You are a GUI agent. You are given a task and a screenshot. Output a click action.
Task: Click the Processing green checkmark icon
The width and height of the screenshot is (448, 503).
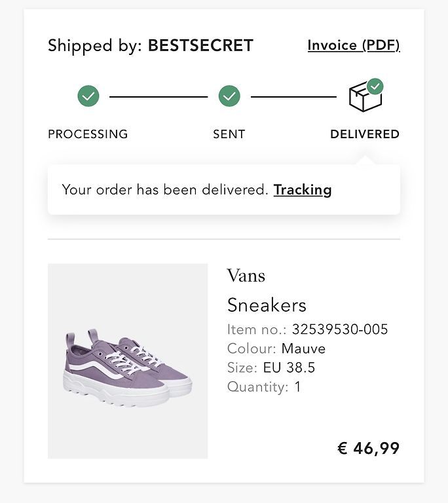[88, 96]
